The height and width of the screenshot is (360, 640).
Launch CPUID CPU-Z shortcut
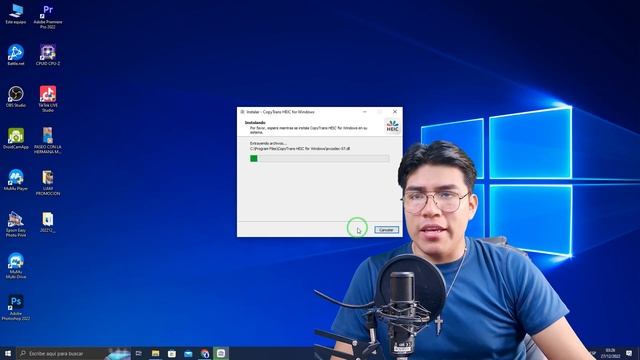(48, 55)
